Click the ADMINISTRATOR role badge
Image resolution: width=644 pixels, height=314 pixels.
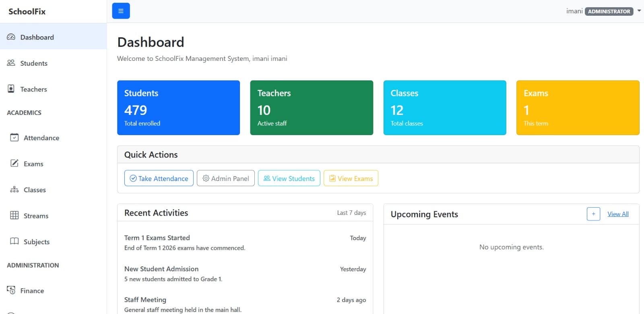tap(609, 11)
